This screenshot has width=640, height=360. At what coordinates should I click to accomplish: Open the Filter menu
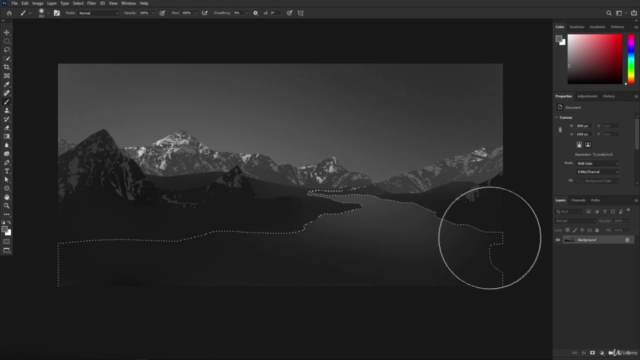click(91, 3)
